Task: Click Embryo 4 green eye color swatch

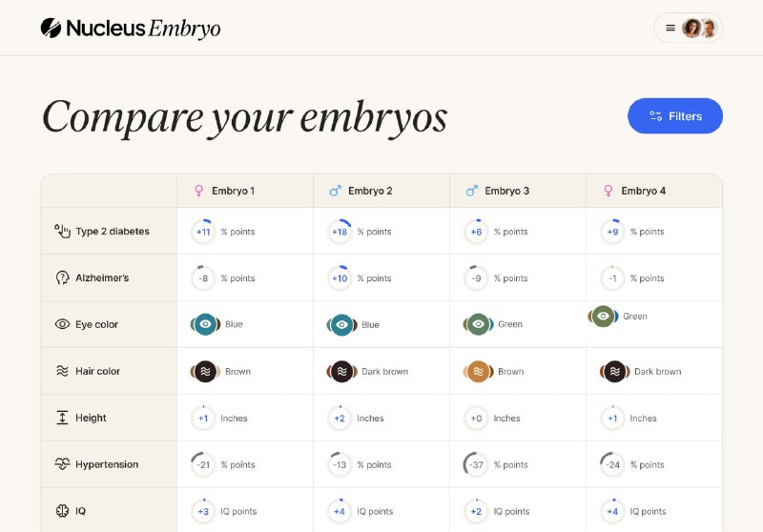Action: click(x=603, y=317)
